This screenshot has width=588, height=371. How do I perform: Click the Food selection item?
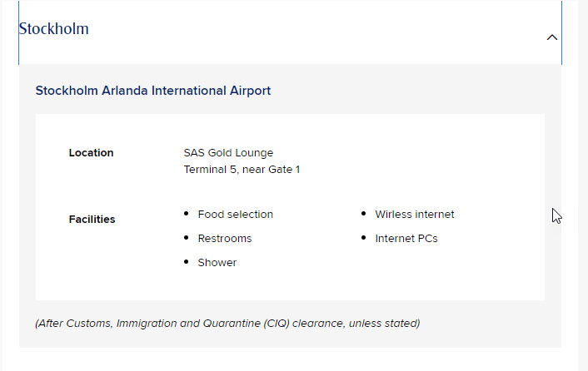pyautogui.click(x=235, y=215)
